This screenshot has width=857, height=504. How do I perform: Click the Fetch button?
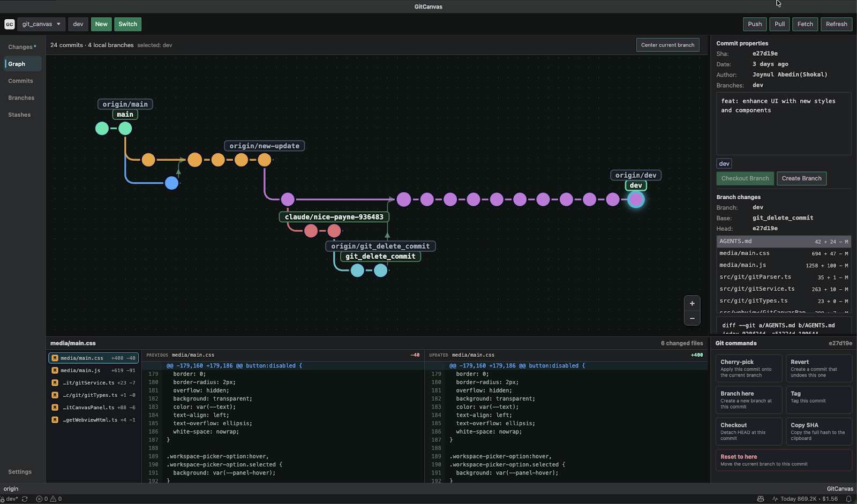805,24
